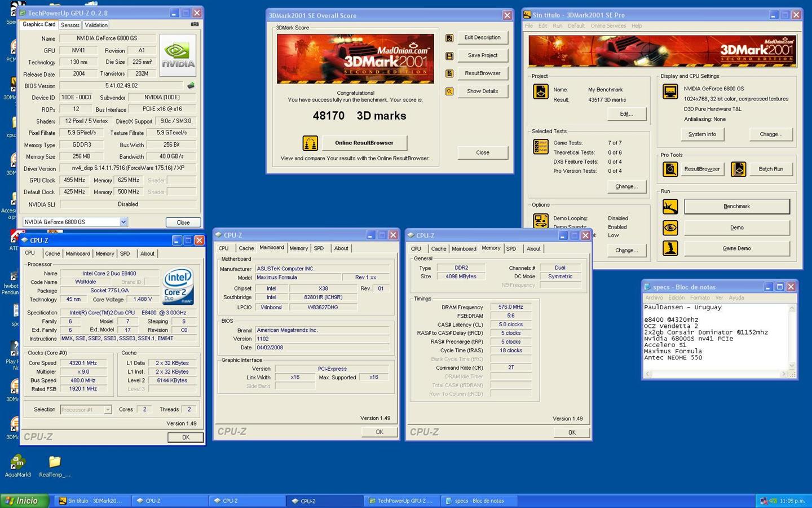Click the ResultBrowser icon in score window
812x508 pixels.
coord(449,73)
